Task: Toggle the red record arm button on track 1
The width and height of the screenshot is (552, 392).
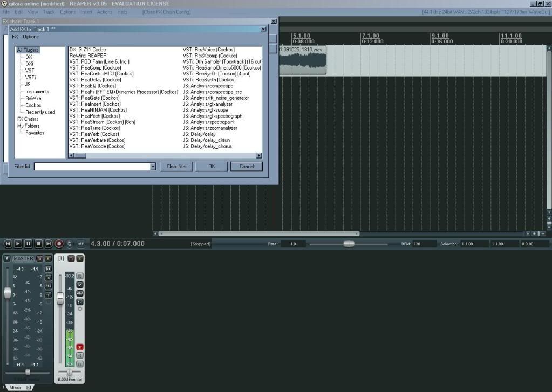Action: [x=80, y=347]
